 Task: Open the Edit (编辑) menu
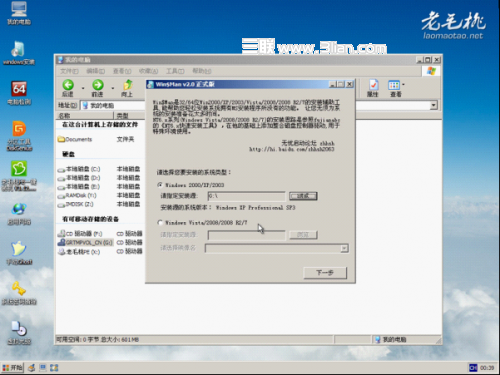point(95,71)
